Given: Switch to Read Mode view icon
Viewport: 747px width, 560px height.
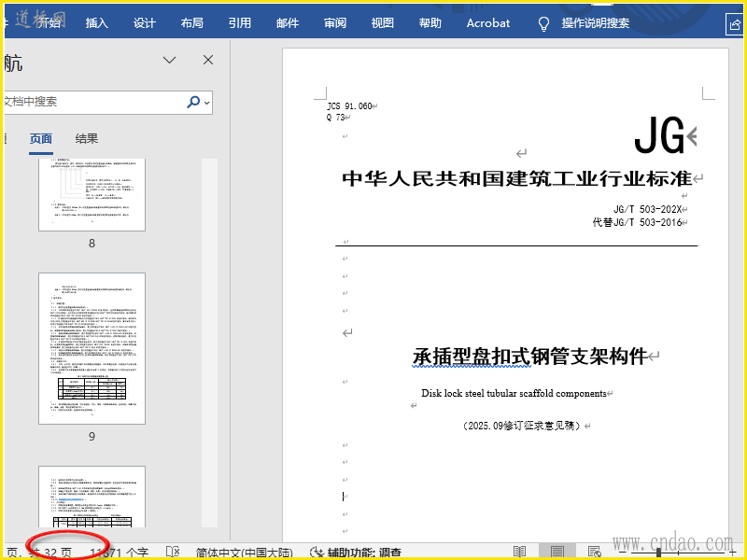Looking at the screenshot, I should pos(519,552).
